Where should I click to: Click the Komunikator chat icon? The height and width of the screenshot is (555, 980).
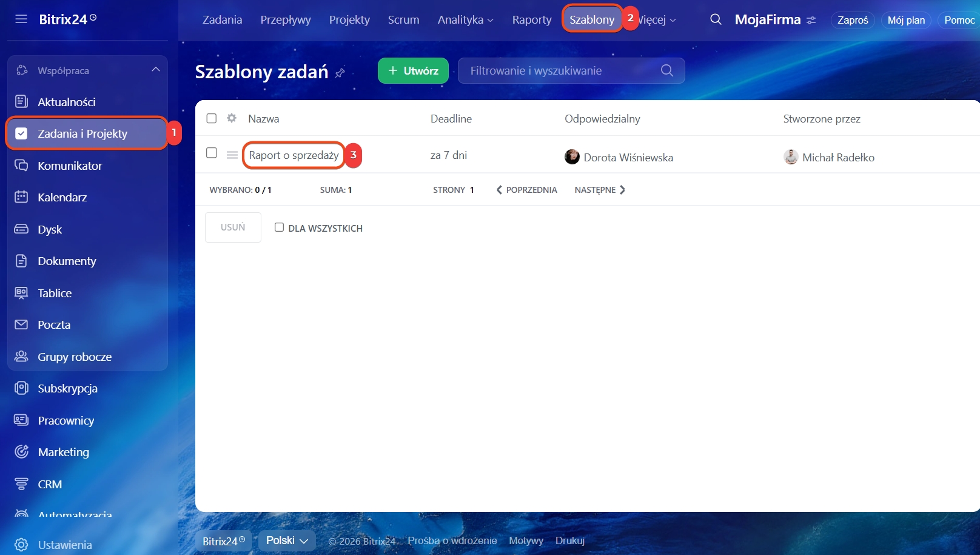[x=21, y=165]
